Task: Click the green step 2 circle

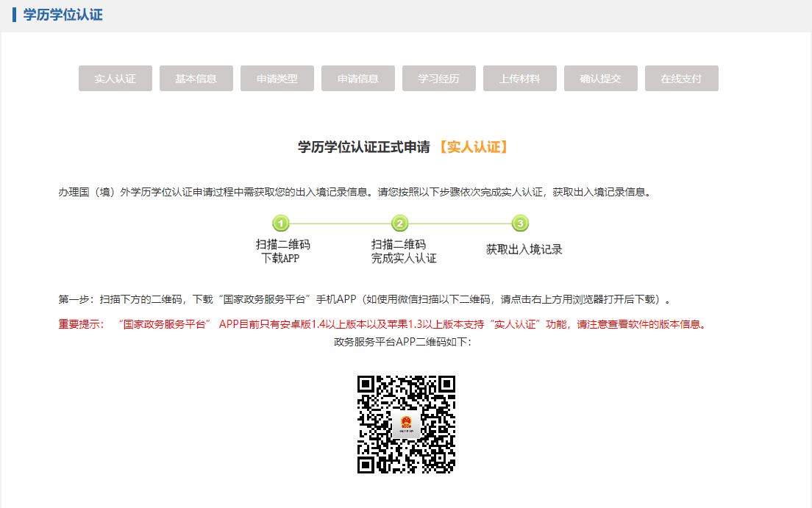Action: coord(399,223)
